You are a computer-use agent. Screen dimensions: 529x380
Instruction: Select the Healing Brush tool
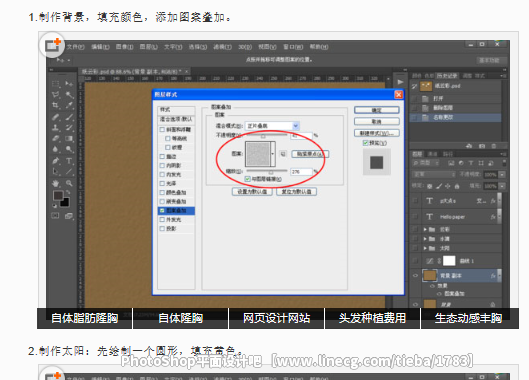click(55, 117)
